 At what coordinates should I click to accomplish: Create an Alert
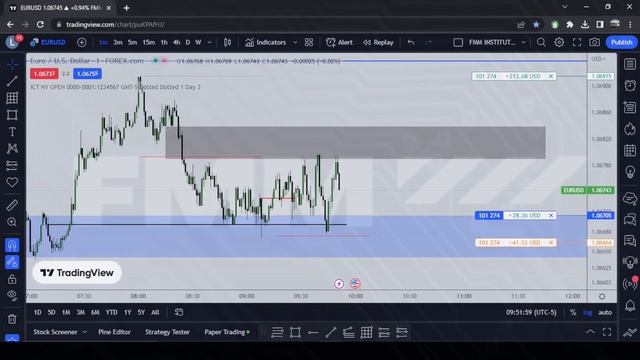point(339,42)
